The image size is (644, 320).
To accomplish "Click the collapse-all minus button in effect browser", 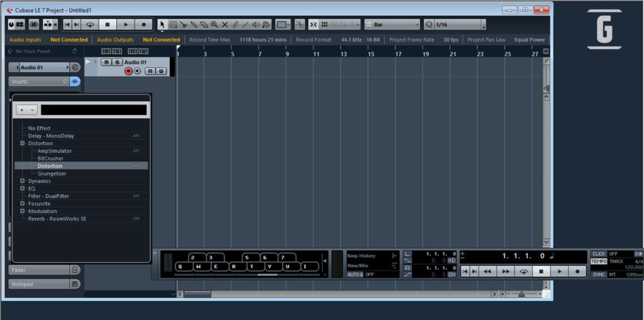I will [33, 110].
